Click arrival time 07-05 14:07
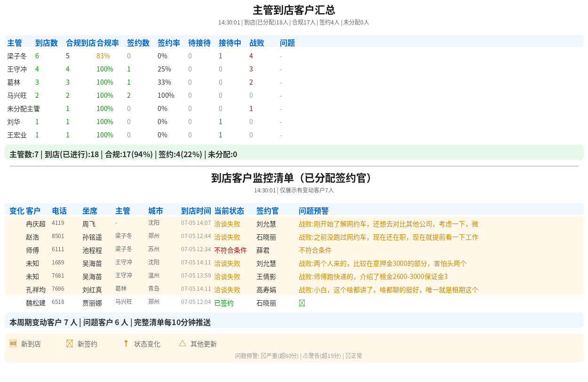588x382 pixels. (x=196, y=223)
